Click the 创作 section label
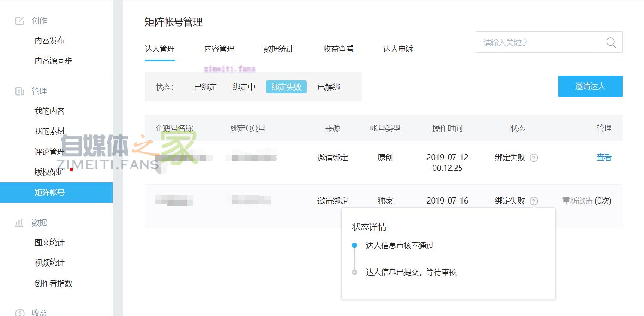The width and height of the screenshot is (644, 316). click(x=40, y=21)
